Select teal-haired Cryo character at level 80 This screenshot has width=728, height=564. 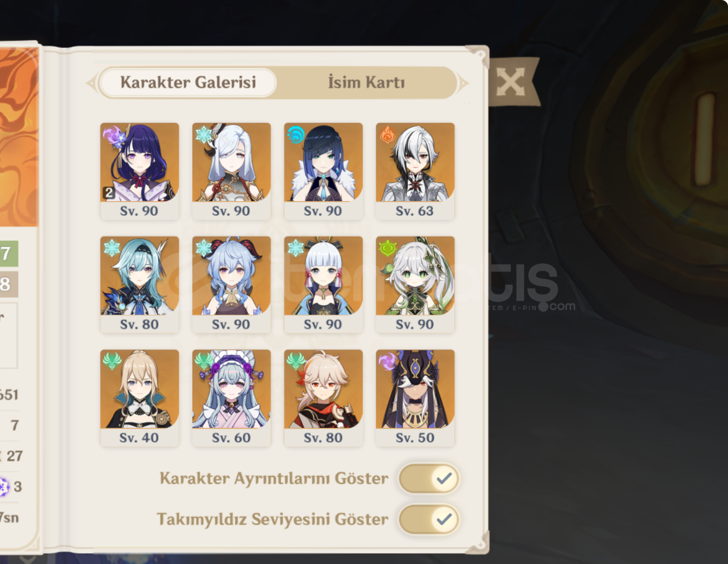pos(139,284)
